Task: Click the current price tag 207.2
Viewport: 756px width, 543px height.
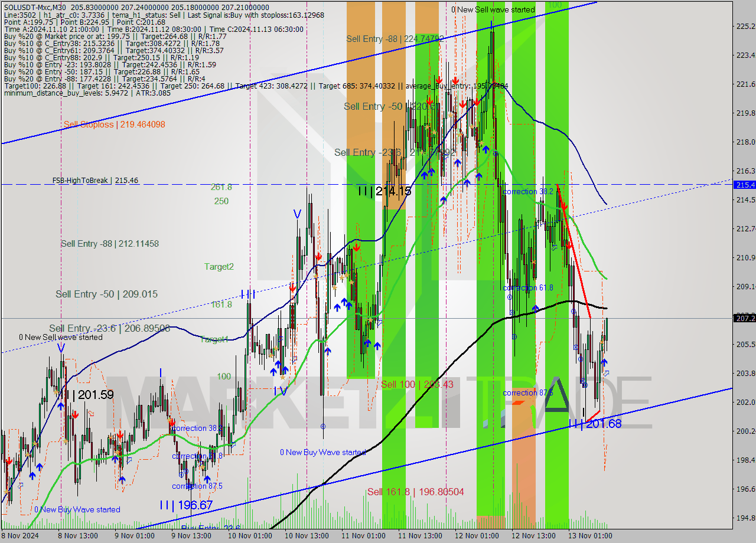Action: tap(745, 318)
